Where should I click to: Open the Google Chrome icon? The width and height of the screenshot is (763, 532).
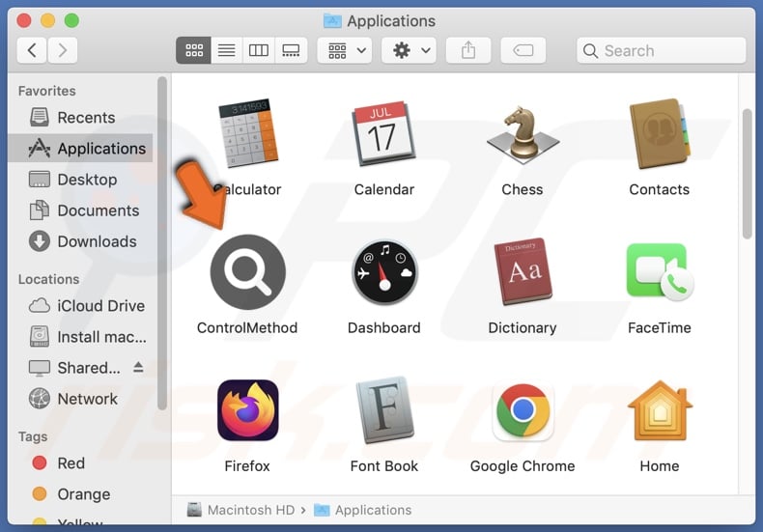click(x=522, y=411)
